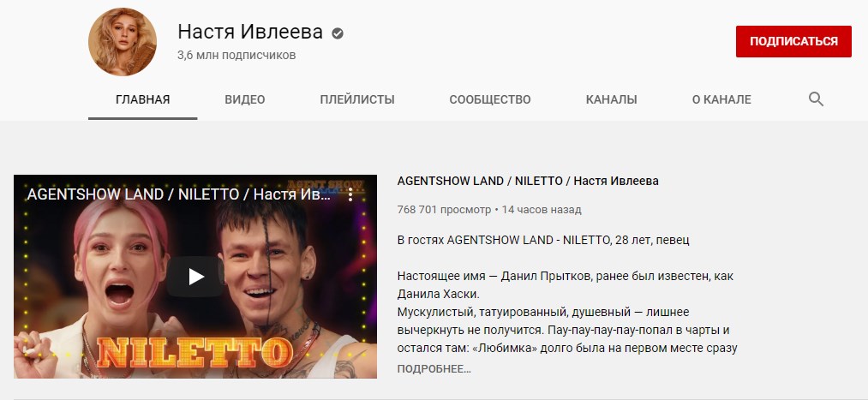Click the title overlay inside the video player
The width and height of the screenshot is (868, 400).
pos(179,194)
